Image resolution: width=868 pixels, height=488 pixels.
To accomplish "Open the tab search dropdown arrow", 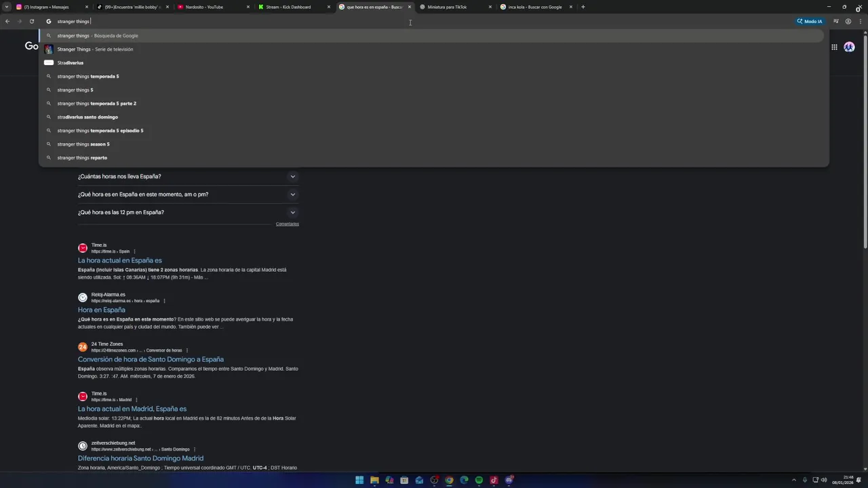I will pyautogui.click(x=7, y=7).
